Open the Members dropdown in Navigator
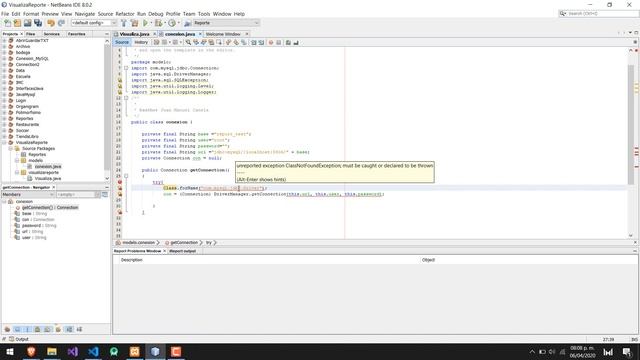640x360 pixels. pos(28,195)
